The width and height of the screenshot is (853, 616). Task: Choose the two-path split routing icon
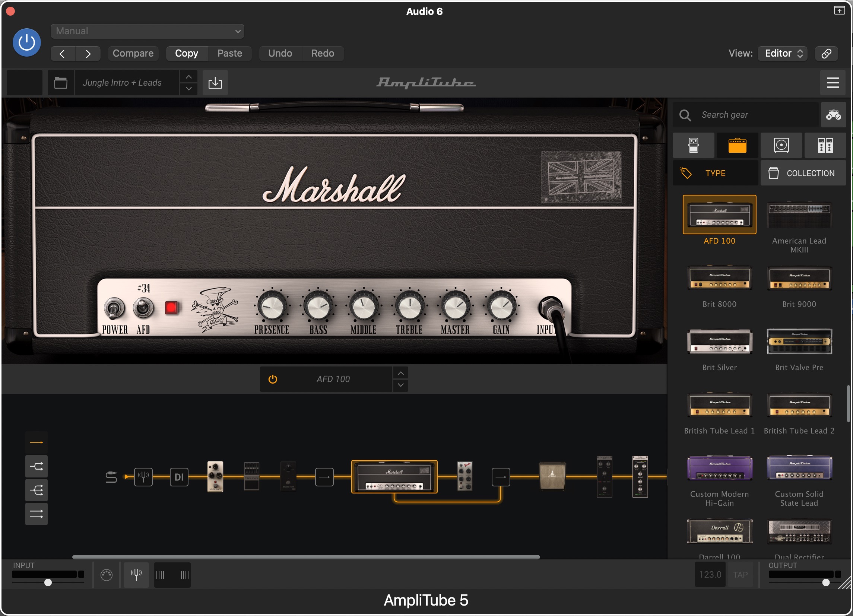click(x=37, y=467)
